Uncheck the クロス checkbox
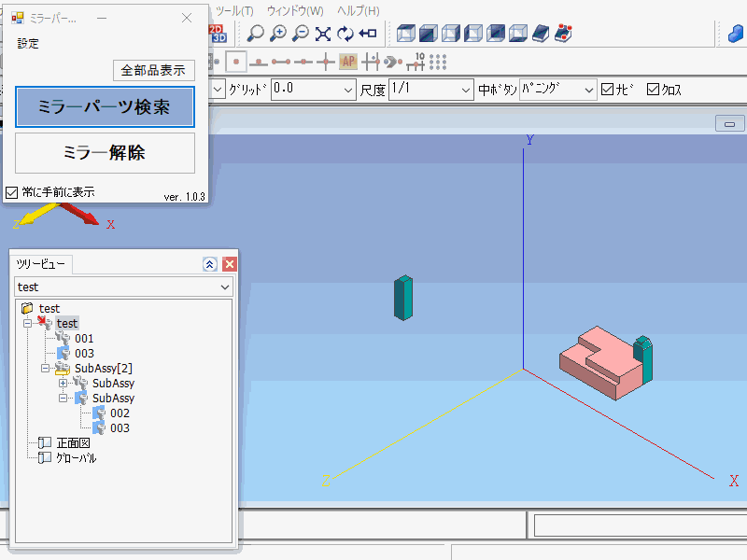Image resolution: width=747 pixels, height=560 pixels. pos(653,90)
